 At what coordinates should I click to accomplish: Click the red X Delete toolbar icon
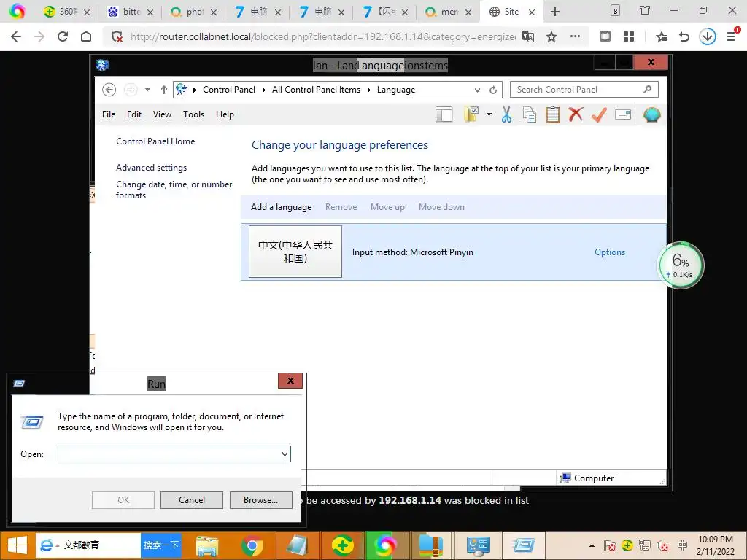tap(576, 114)
